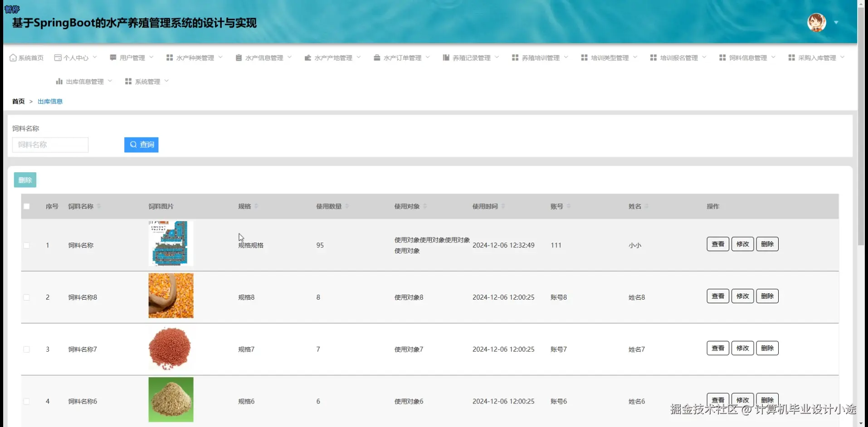Screen dimensions: 868x427
Task: Open the 系统管理 dropdown arrow
Action: coord(166,81)
